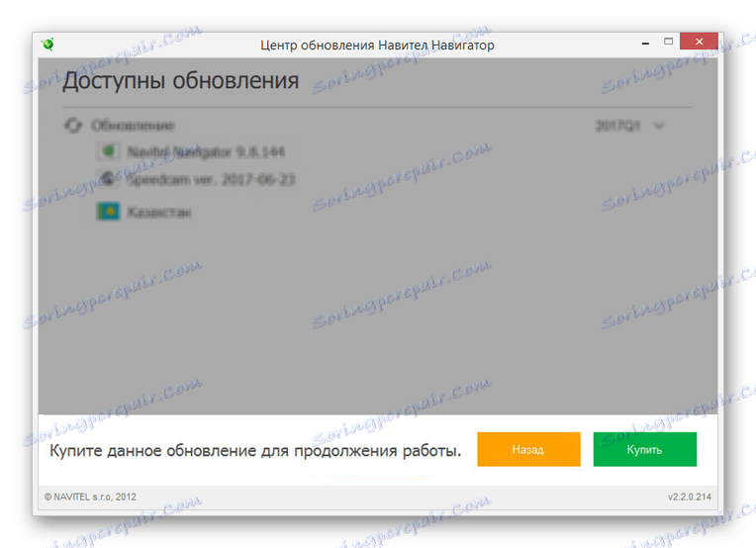Click the v2.2.0.214 version number

pyautogui.click(x=690, y=497)
